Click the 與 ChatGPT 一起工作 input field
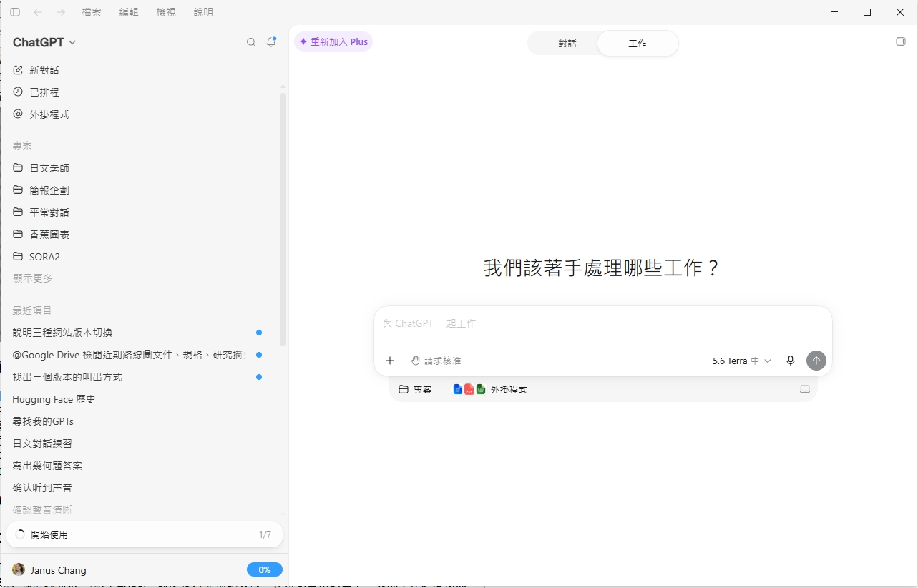918x588 pixels. pos(602,324)
